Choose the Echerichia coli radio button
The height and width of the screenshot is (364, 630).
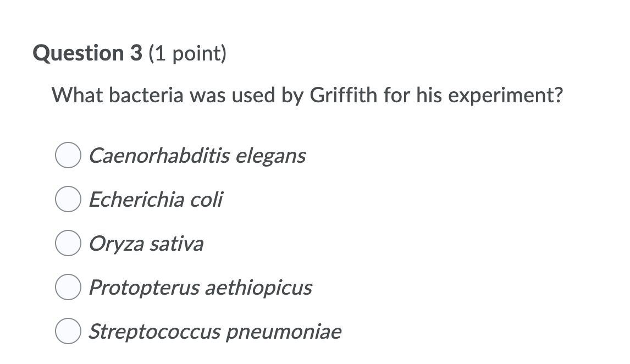click(68, 200)
